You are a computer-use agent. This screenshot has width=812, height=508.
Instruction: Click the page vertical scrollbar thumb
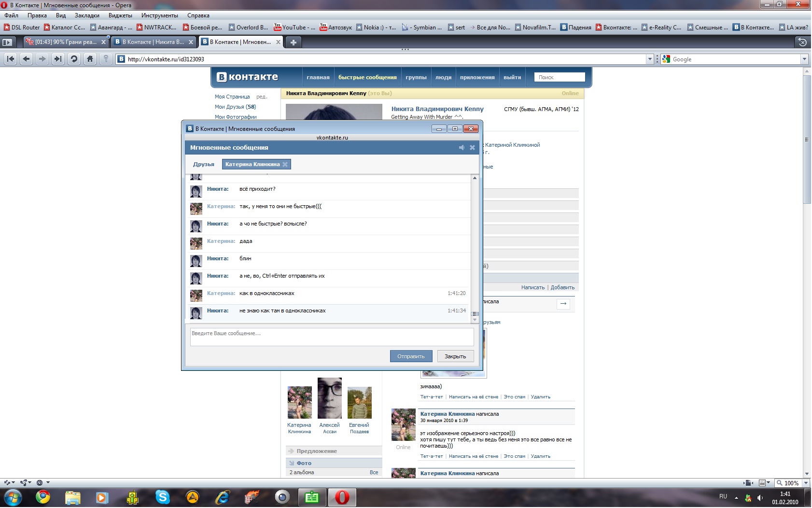coord(807,140)
